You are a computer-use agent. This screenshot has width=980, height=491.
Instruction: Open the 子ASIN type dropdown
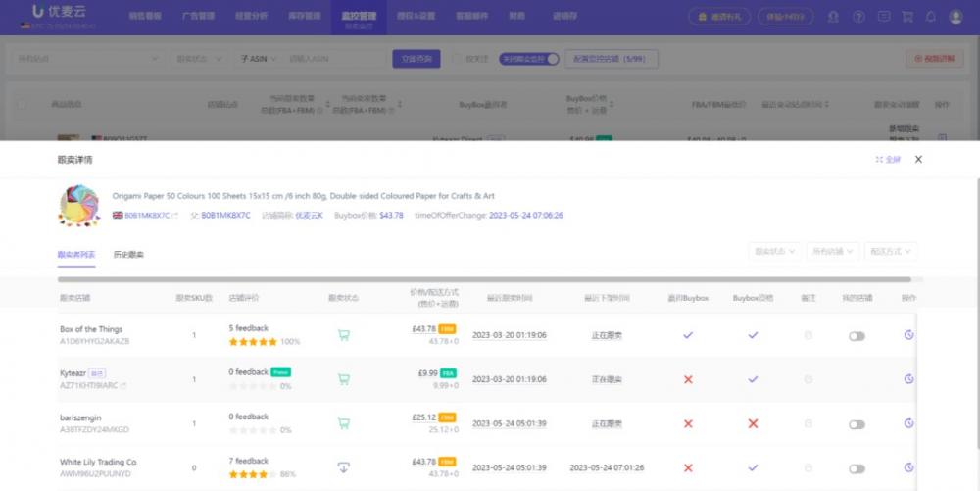(258, 59)
